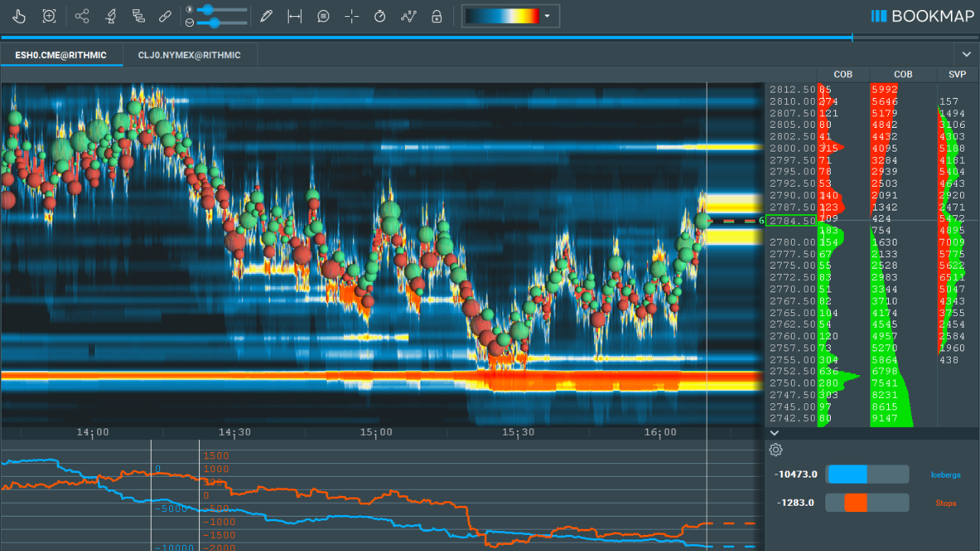
Task: Open indicator settings gear icon
Action: (x=776, y=450)
